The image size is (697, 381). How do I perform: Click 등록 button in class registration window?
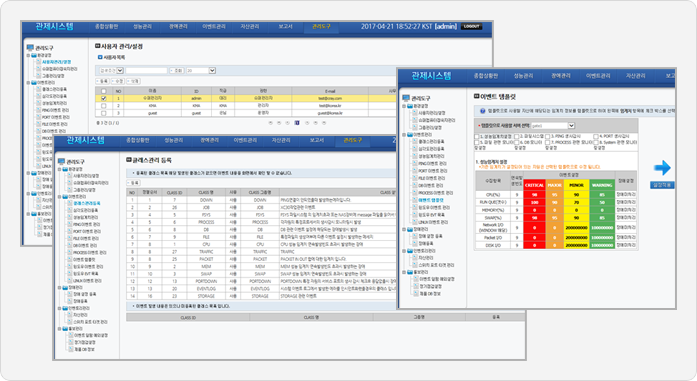(134, 183)
